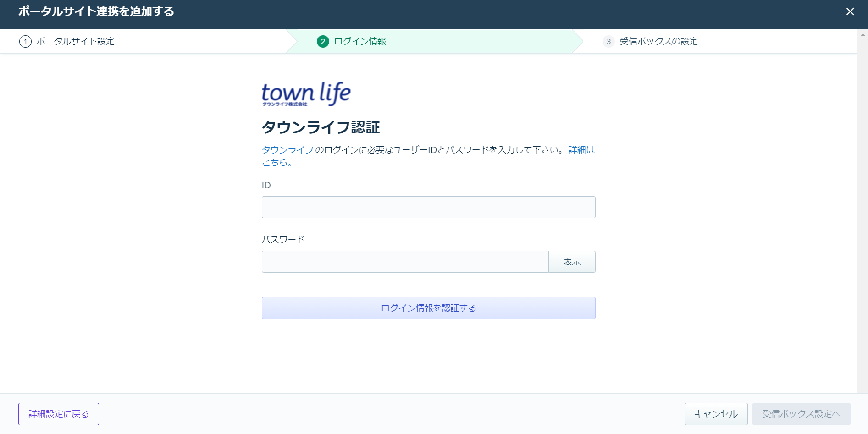Open step 3 受信ボックスの設定
This screenshot has width=868, height=434.
pyautogui.click(x=650, y=41)
